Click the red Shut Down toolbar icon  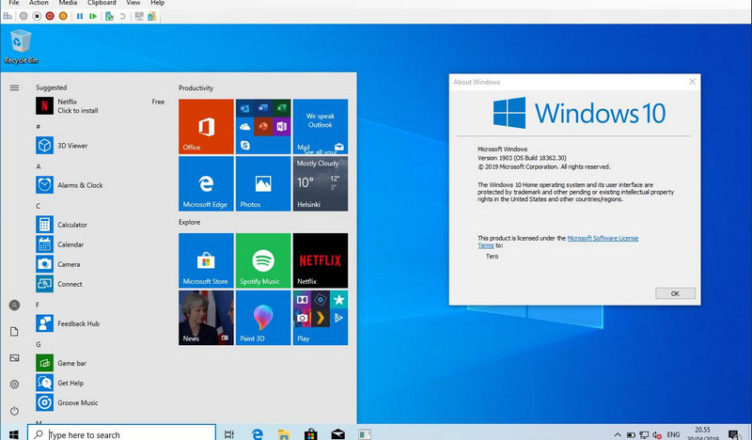(x=50, y=16)
